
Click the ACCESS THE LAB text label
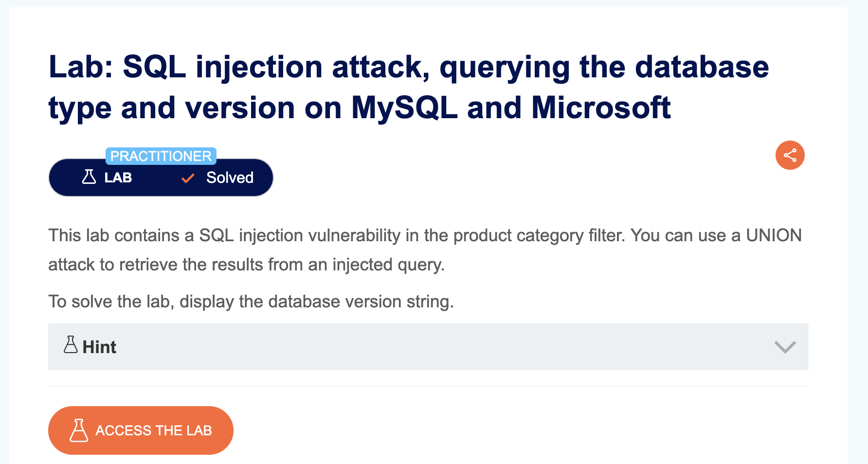[154, 430]
